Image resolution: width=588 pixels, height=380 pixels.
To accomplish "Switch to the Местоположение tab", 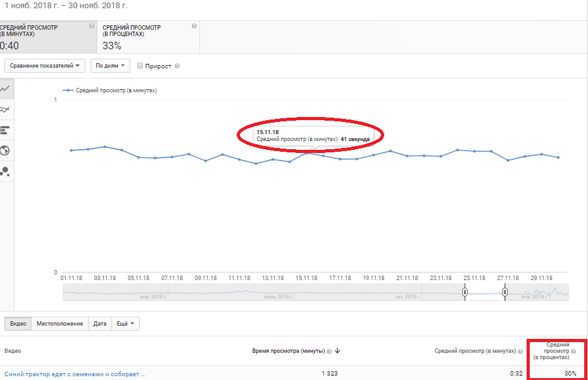I will pos(59,324).
